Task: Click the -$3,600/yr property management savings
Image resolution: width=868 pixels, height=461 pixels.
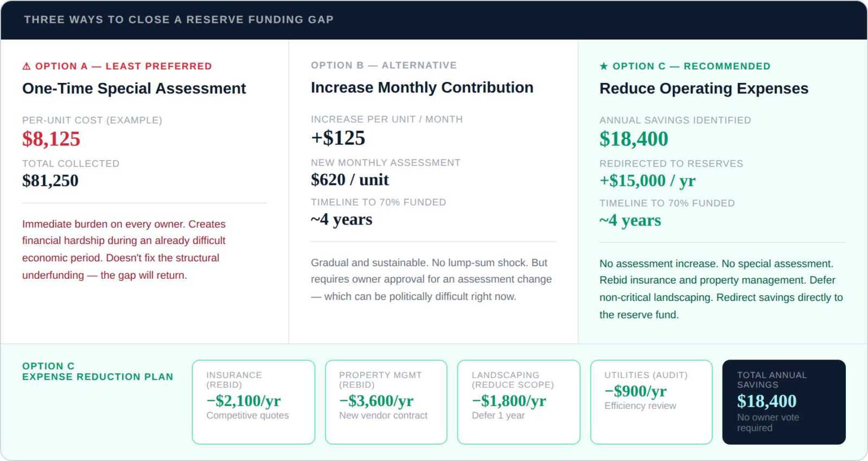Action: click(x=376, y=401)
